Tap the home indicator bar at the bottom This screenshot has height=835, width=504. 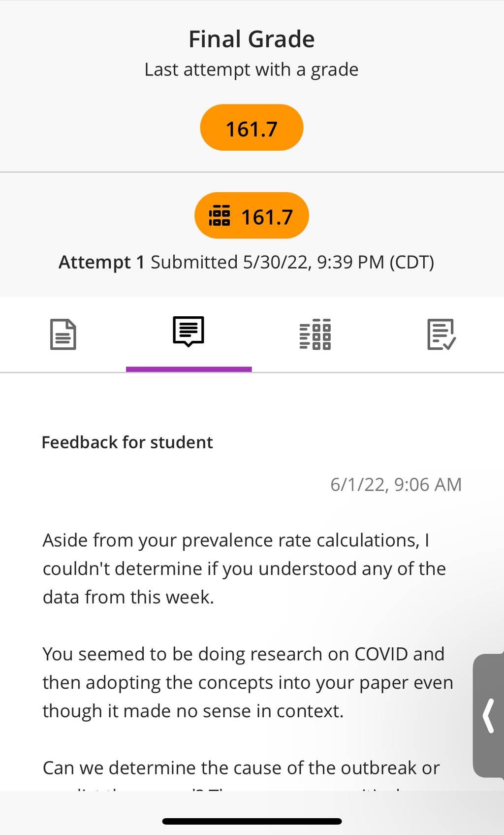(252, 821)
